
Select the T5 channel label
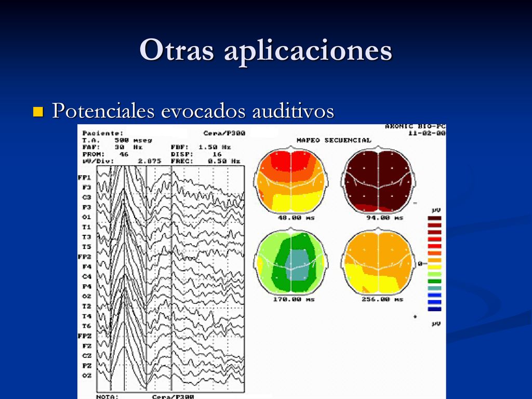tap(87, 247)
